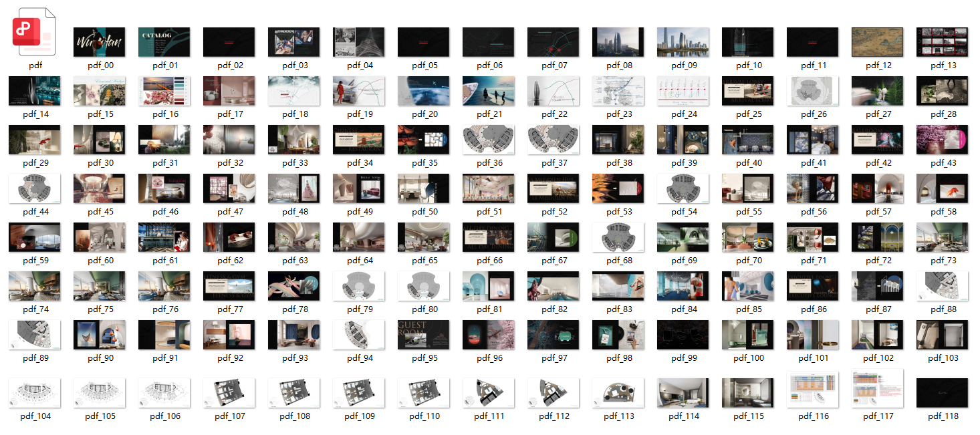Select the pdf_113 plan thumbnail
This screenshot has height=435, width=980.
click(618, 393)
